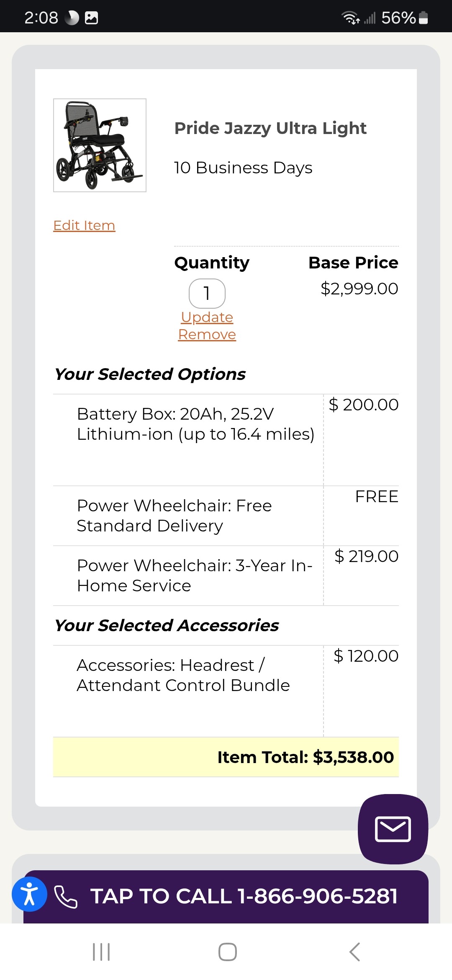Click Update under the quantity

pos(207,317)
